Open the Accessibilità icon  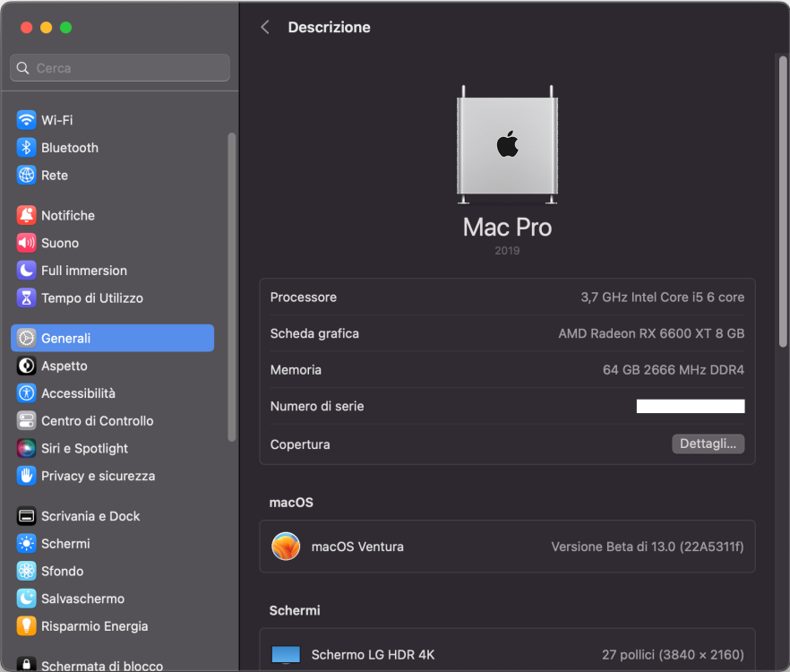tap(26, 393)
